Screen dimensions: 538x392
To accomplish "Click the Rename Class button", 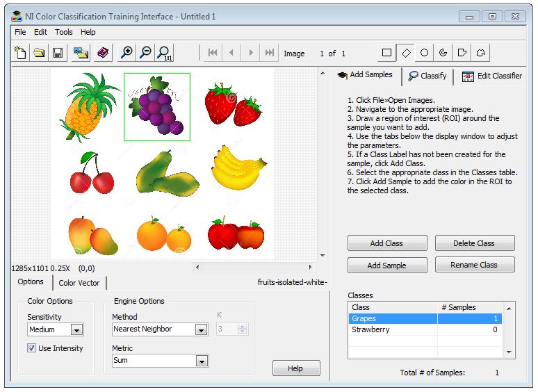I will pos(474,265).
